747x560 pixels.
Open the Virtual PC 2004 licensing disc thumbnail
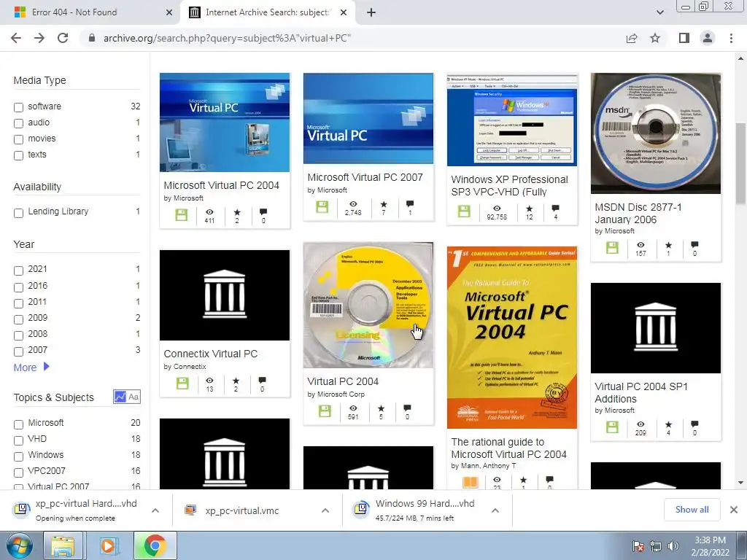click(368, 306)
